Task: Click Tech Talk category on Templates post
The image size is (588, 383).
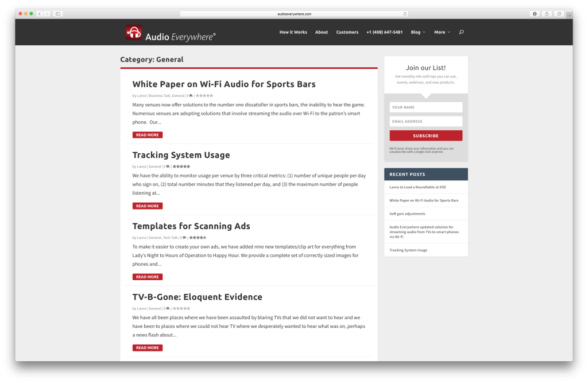Action: [170, 238]
